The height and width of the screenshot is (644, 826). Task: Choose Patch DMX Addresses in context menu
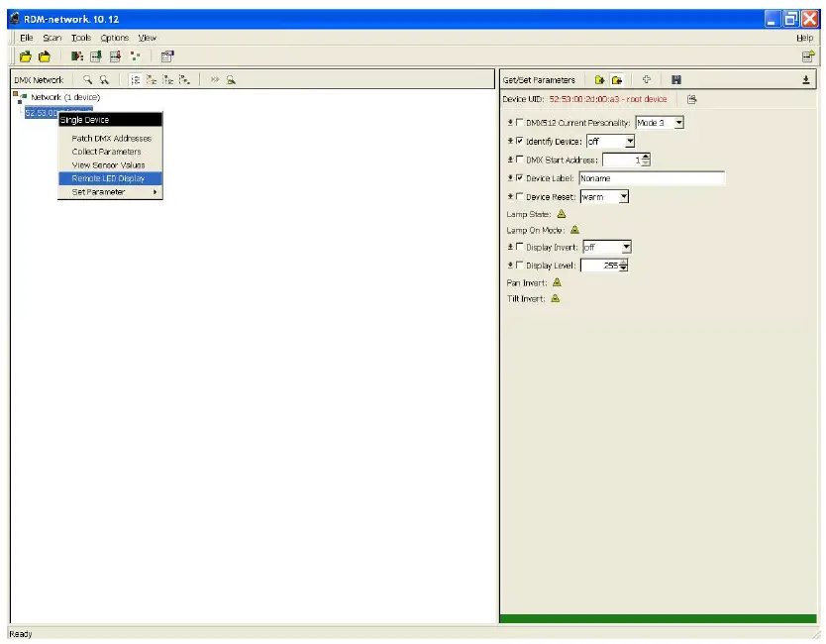(109, 140)
